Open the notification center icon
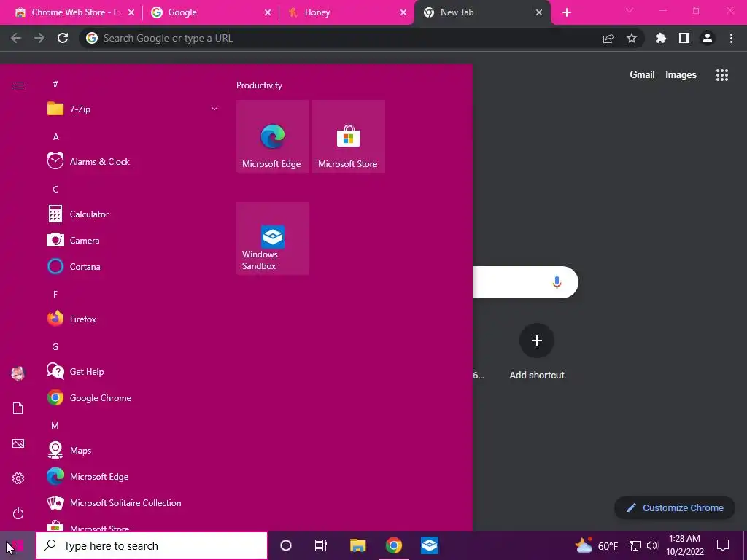The height and width of the screenshot is (560, 747). (x=723, y=545)
